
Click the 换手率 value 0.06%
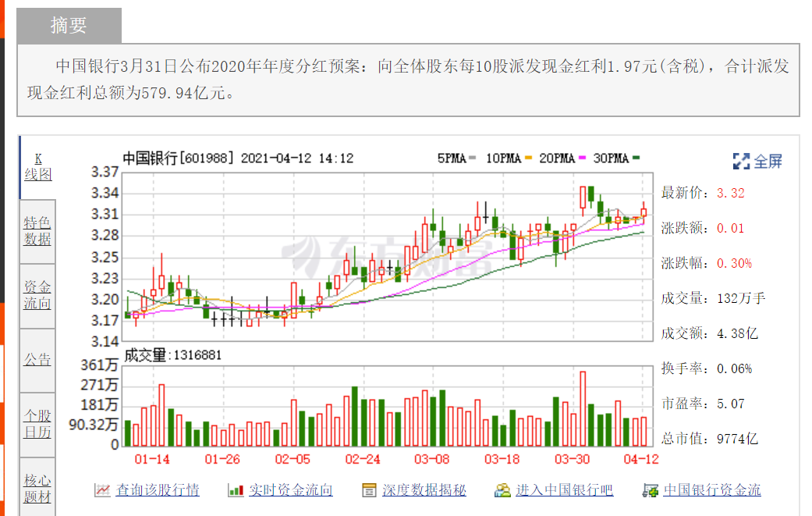[x=734, y=369]
